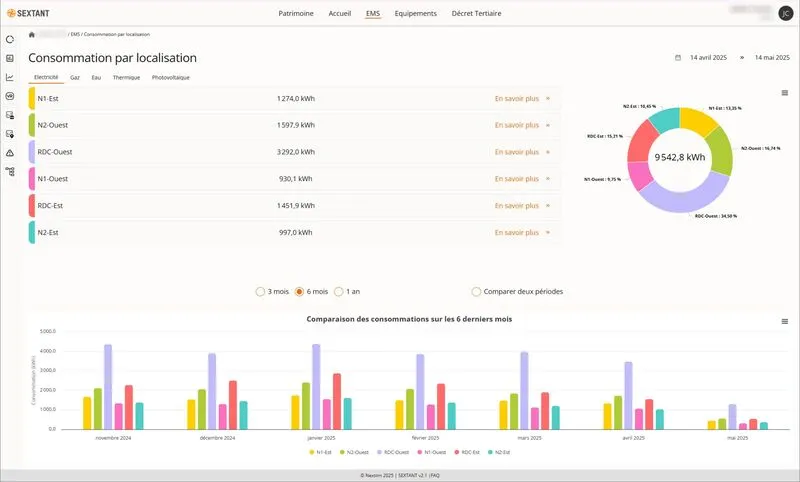Click En savoir plus for N2-Ouest
800x482 pixels.
point(516,125)
